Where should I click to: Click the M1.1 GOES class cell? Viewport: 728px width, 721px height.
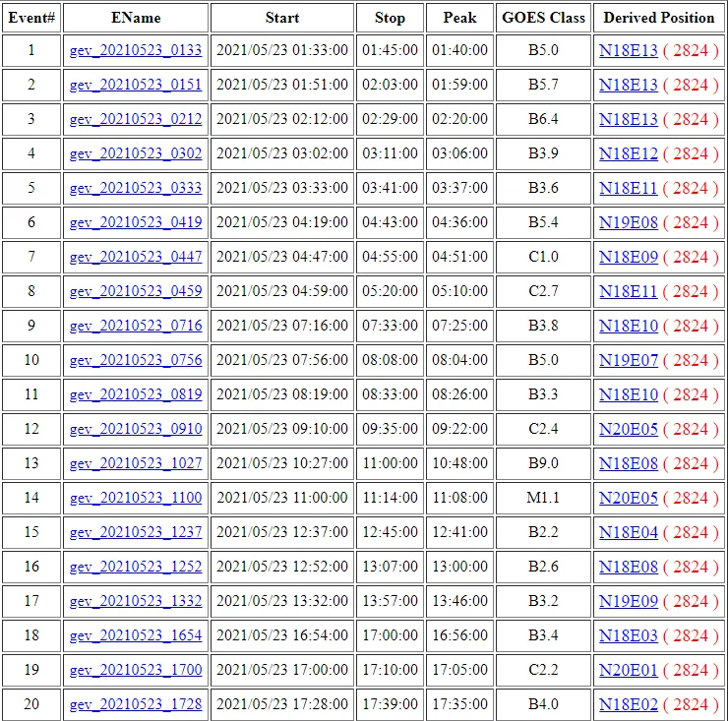(x=543, y=498)
